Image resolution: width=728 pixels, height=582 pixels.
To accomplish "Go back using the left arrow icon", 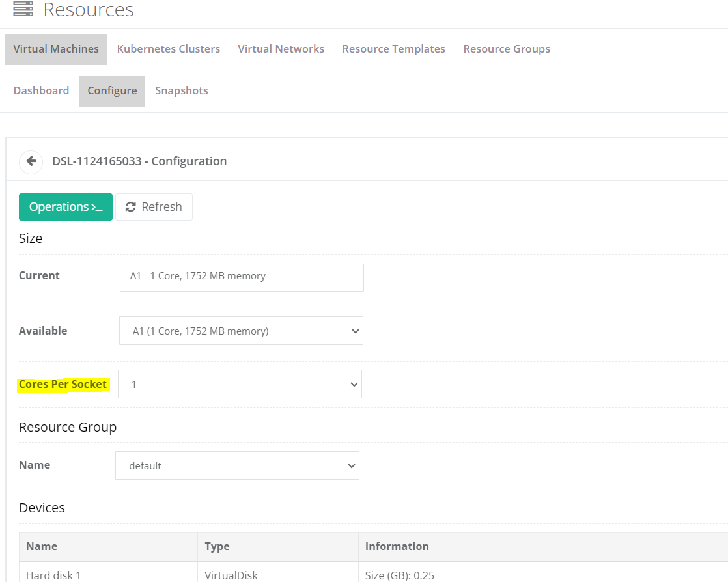I will [31, 161].
